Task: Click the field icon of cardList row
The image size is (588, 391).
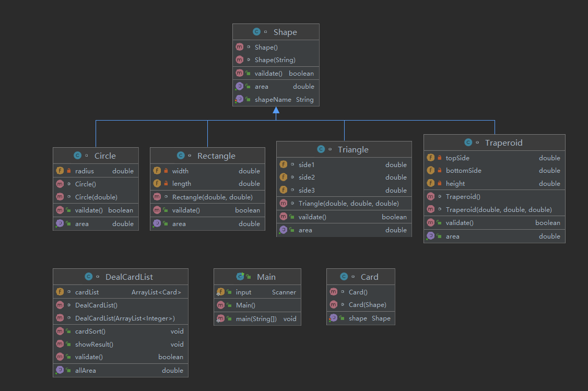Action: tap(60, 292)
